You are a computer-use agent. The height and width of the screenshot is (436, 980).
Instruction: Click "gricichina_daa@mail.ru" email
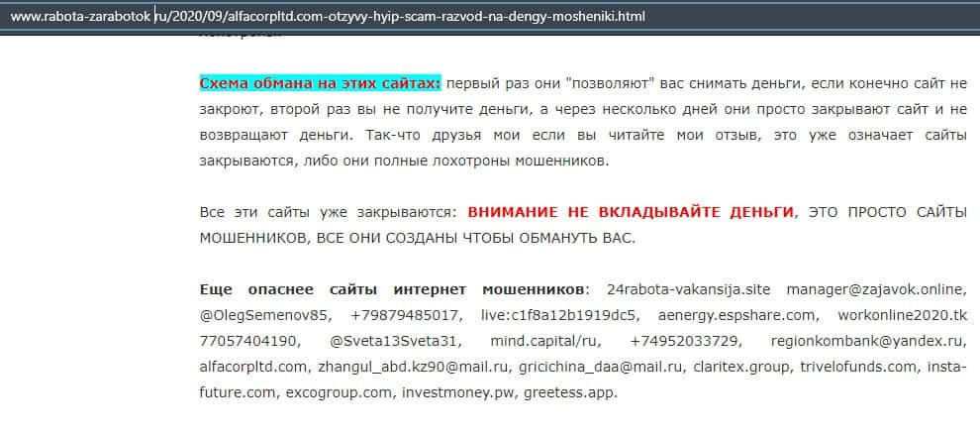(601, 368)
